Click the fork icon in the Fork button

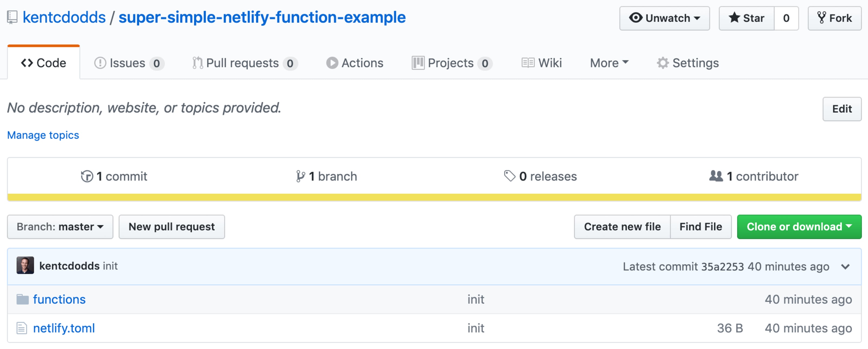point(822,18)
